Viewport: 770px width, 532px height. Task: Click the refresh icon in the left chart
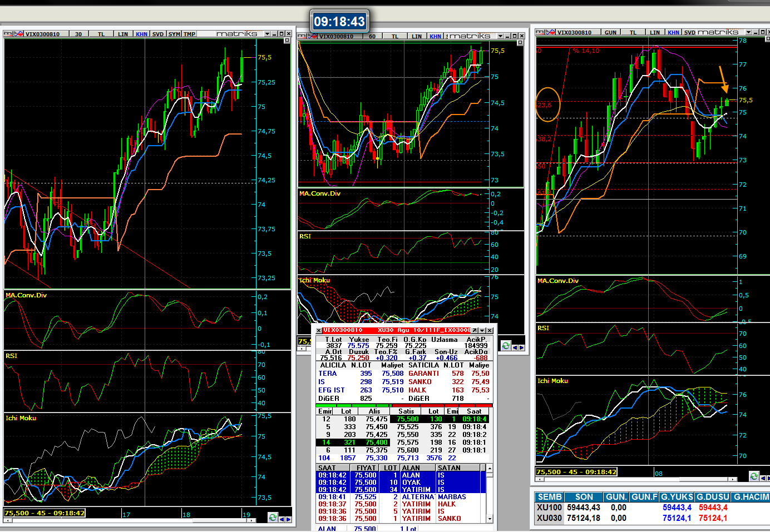click(x=273, y=518)
